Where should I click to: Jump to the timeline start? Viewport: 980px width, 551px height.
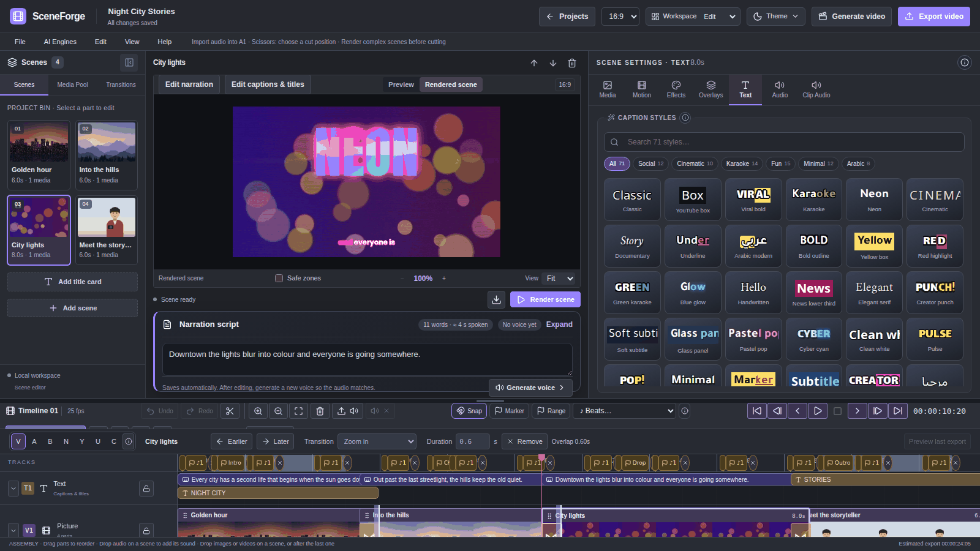757,411
